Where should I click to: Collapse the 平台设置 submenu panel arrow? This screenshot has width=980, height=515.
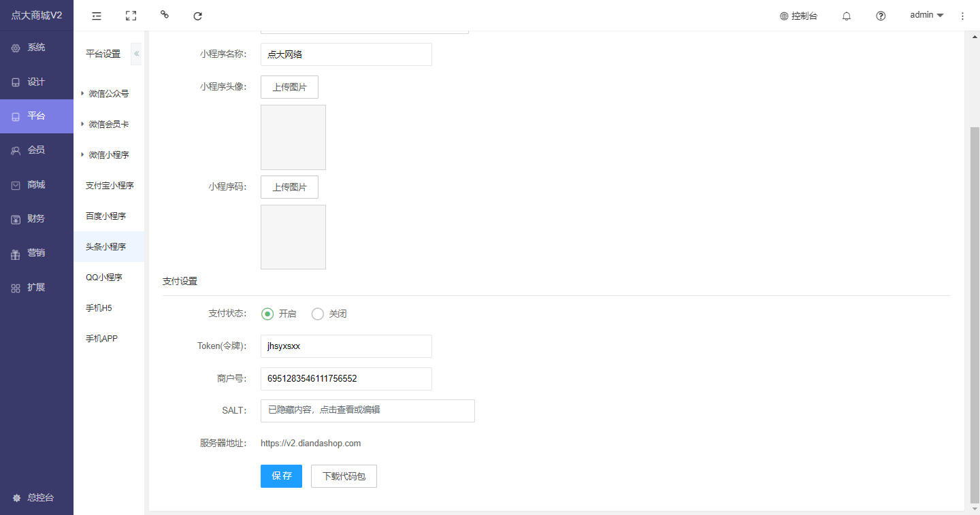tap(136, 54)
